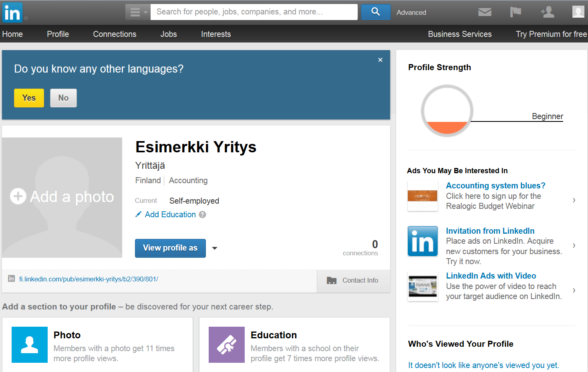Expand the arrow beside View profile as
The width and height of the screenshot is (588, 372).
pos(215,248)
